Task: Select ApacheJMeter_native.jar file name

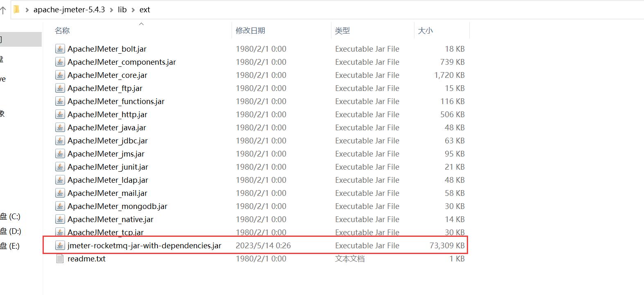Action: pos(110,219)
